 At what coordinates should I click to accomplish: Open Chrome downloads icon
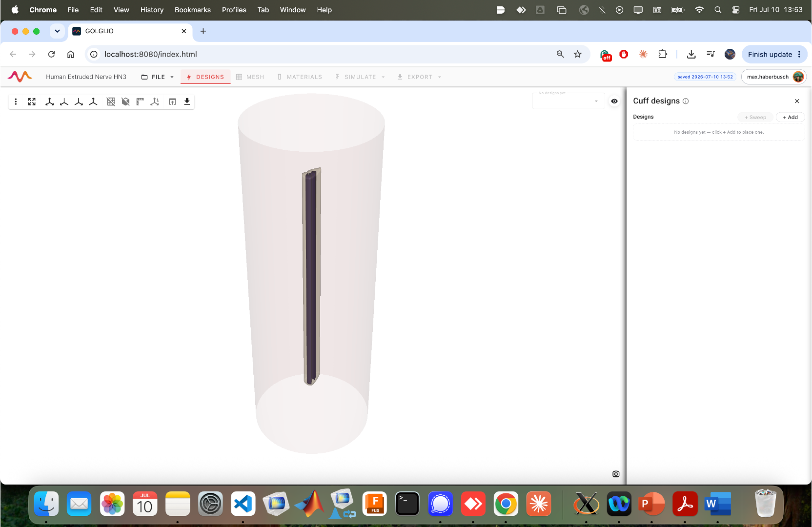(691, 54)
